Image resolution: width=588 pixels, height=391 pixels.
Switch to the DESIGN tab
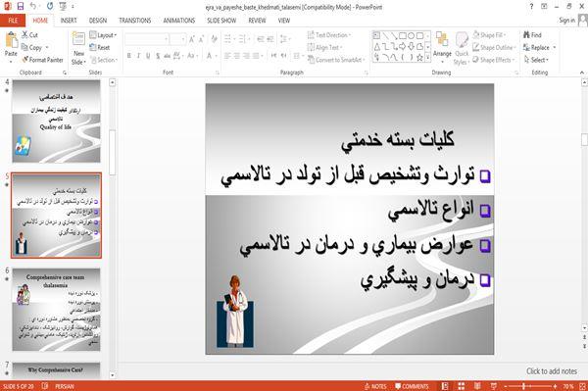98,21
